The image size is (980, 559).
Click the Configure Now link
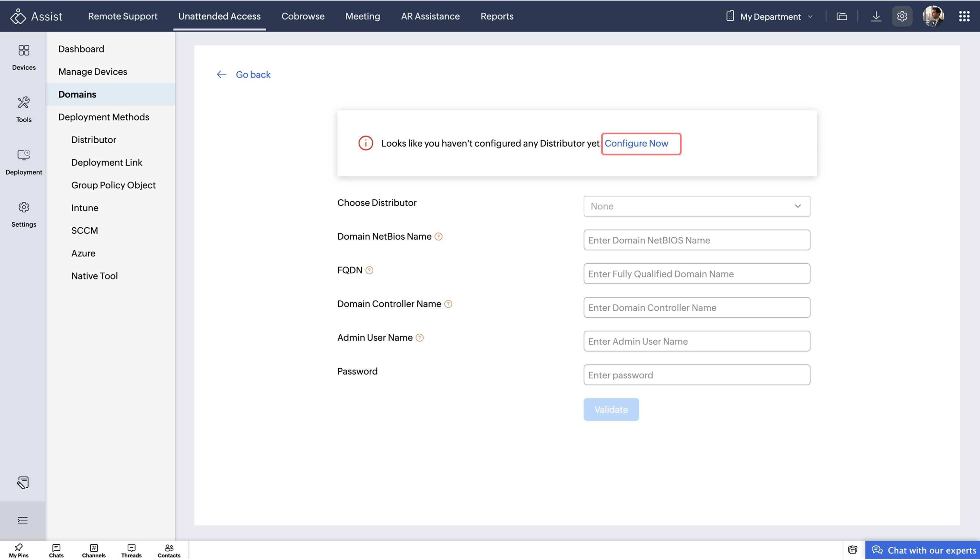636,143
